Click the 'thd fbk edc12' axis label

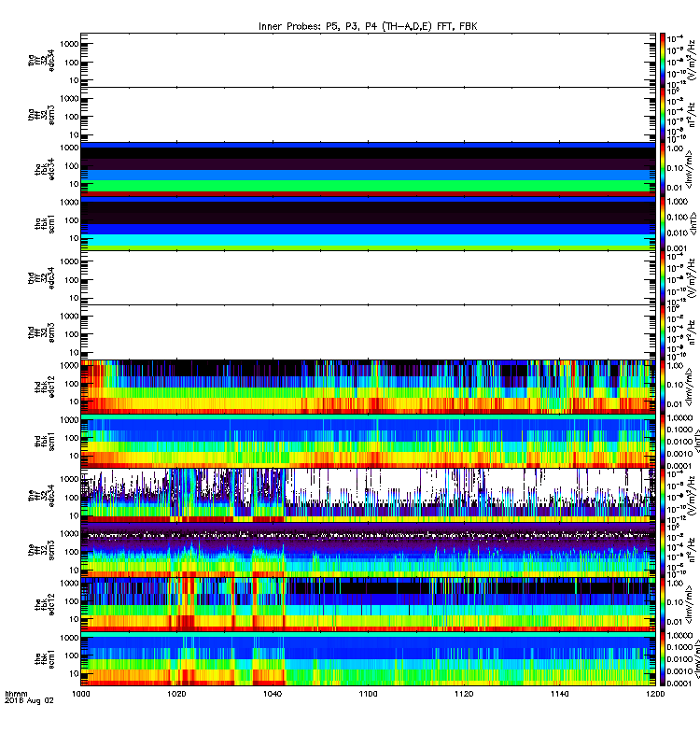tap(45, 387)
